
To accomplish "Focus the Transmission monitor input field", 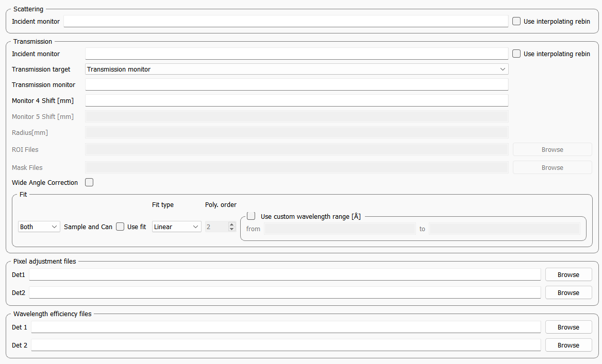I will coord(296,85).
